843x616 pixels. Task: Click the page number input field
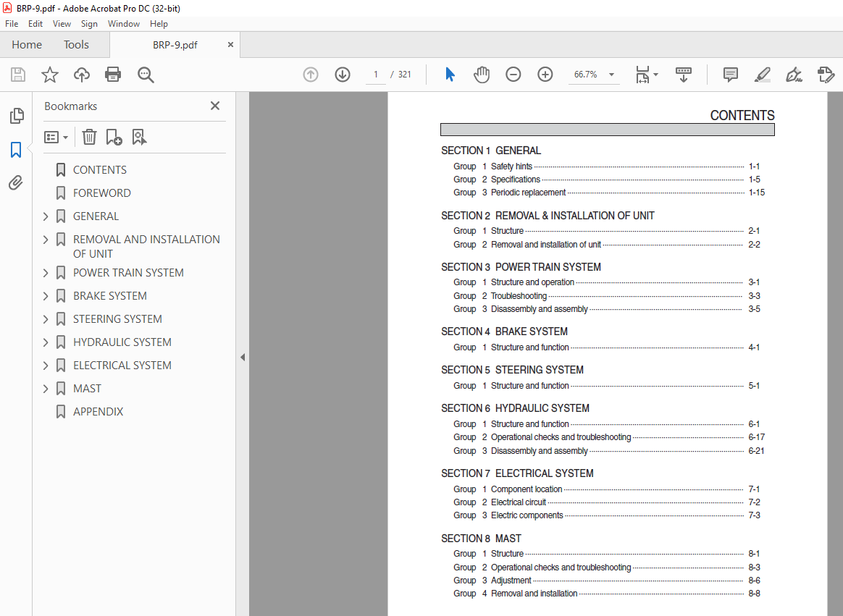(376, 75)
